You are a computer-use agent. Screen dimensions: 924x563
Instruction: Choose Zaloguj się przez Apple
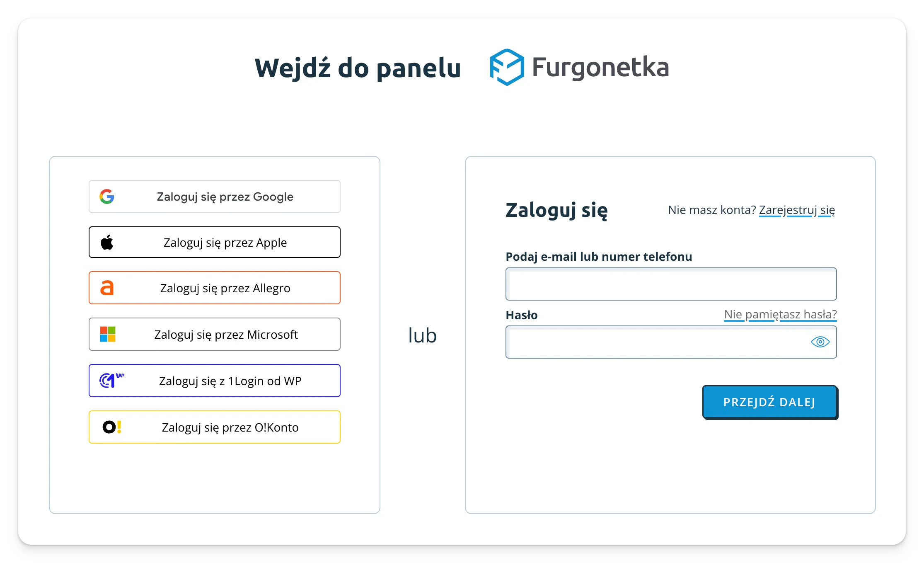click(x=215, y=242)
